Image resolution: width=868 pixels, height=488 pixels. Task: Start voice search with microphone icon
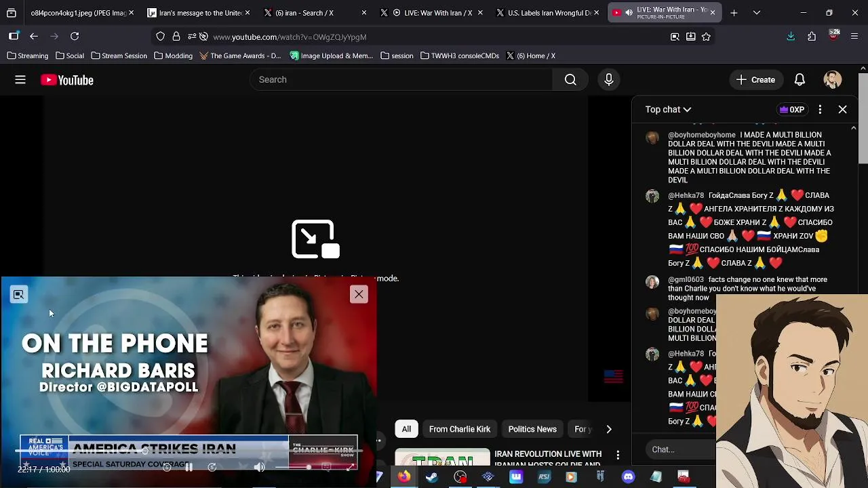point(609,80)
